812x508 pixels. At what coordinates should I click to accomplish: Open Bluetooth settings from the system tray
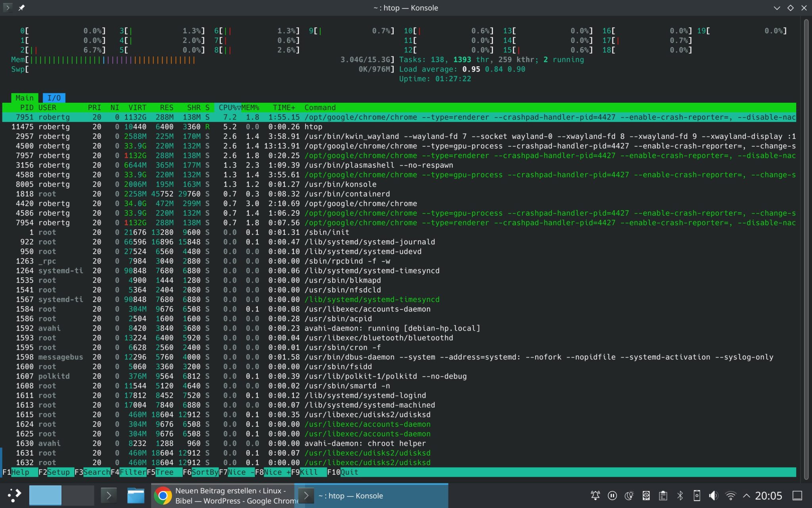tap(681, 495)
